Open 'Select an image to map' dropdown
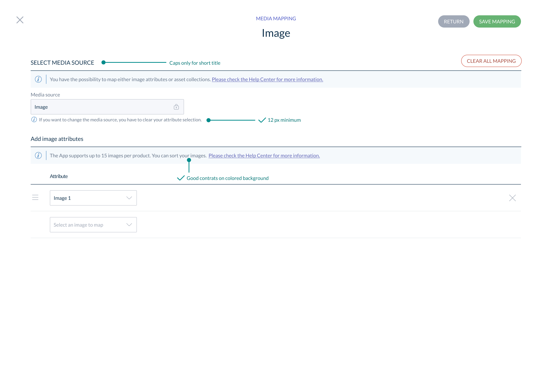Viewport: 552px width, 392px height. click(x=87, y=225)
